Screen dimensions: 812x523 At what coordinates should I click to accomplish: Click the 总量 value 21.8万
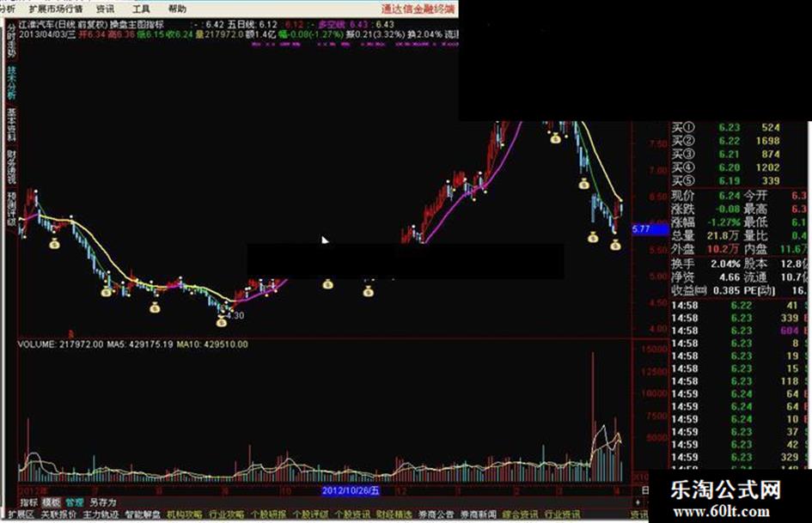[x=723, y=236]
